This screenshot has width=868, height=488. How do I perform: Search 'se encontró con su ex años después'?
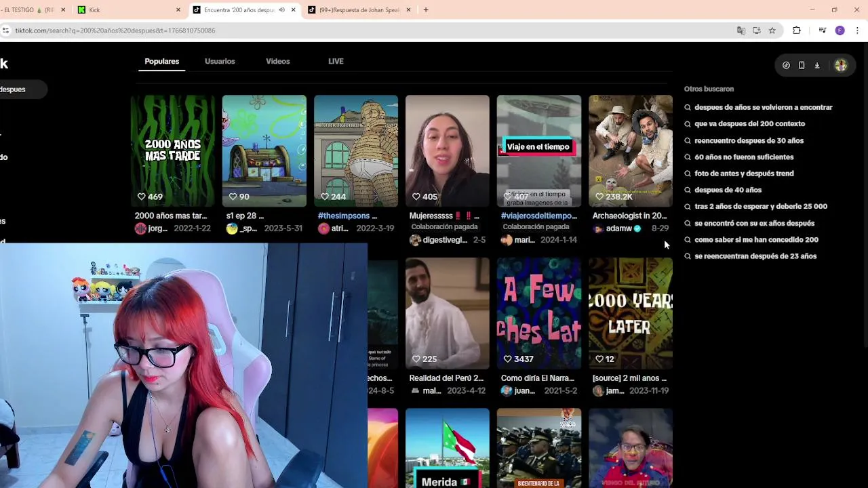(x=754, y=223)
